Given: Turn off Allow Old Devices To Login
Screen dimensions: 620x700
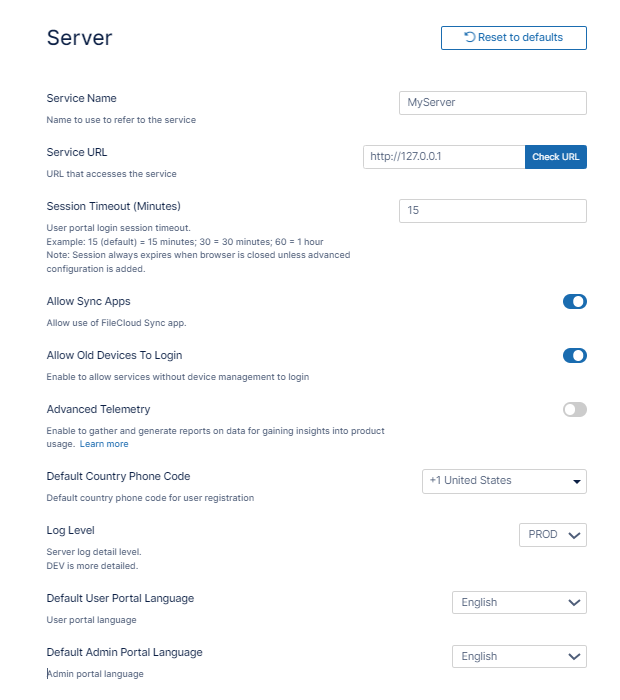Looking at the screenshot, I should [x=574, y=356].
